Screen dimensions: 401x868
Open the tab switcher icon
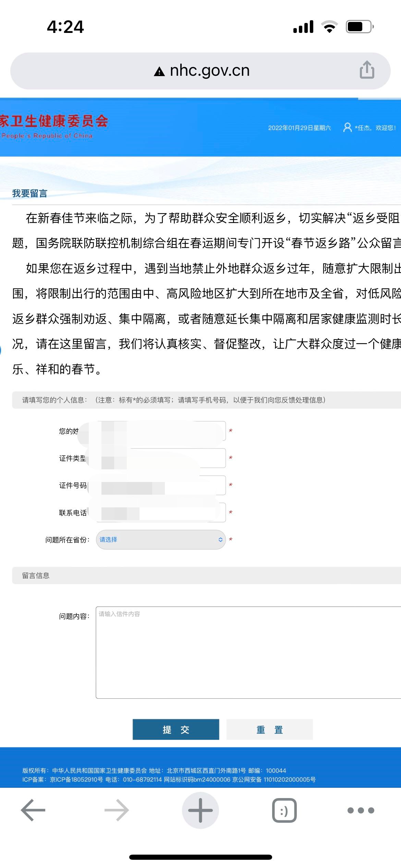point(284,810)
